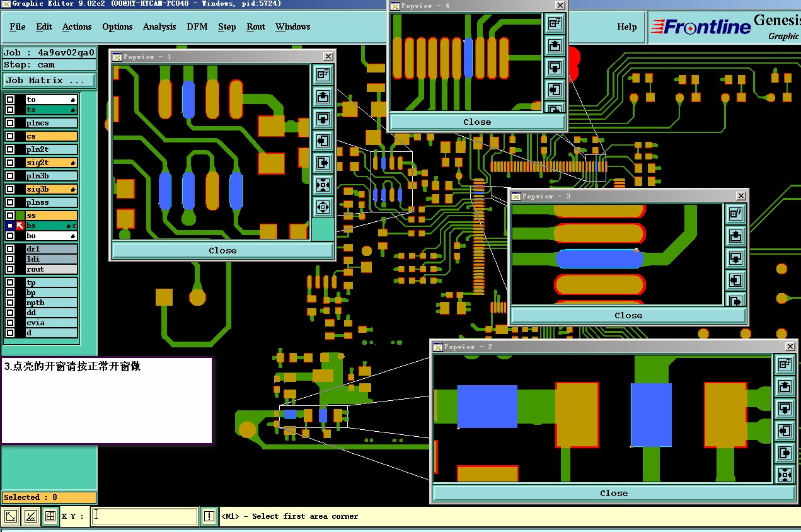Pan right in Popview 1
This screenshot has width=801, height=532.
[323, 163]
